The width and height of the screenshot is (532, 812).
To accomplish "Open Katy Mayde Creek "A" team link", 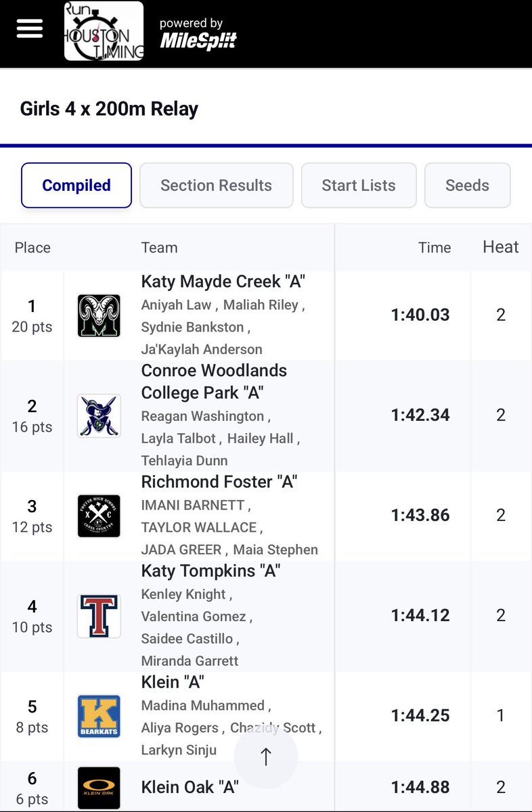I will click(x=220, y=281).
